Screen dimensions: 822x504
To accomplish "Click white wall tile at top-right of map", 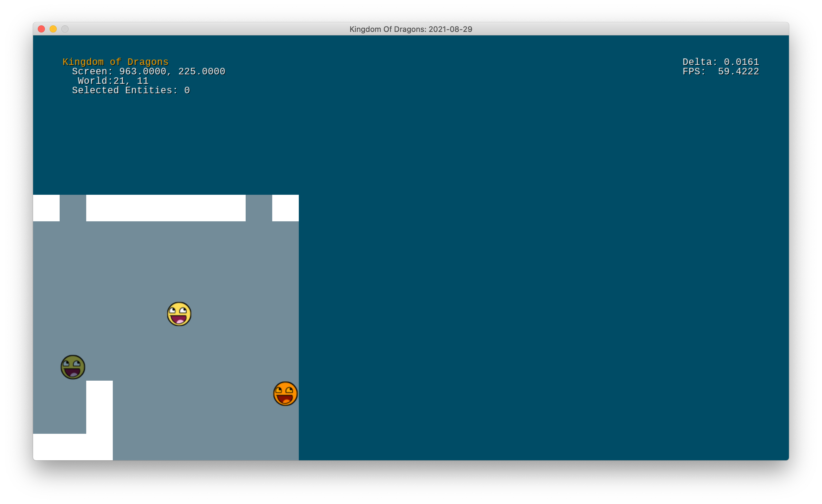I will 285,208.
